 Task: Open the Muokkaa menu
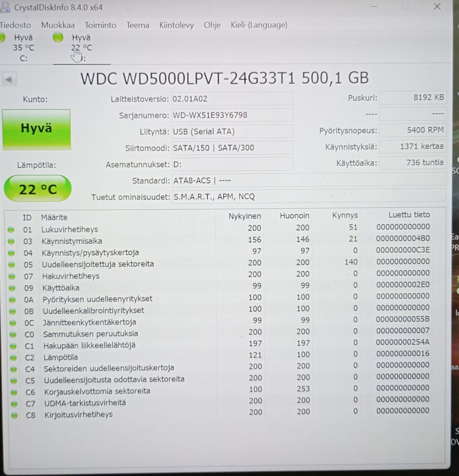58,25
